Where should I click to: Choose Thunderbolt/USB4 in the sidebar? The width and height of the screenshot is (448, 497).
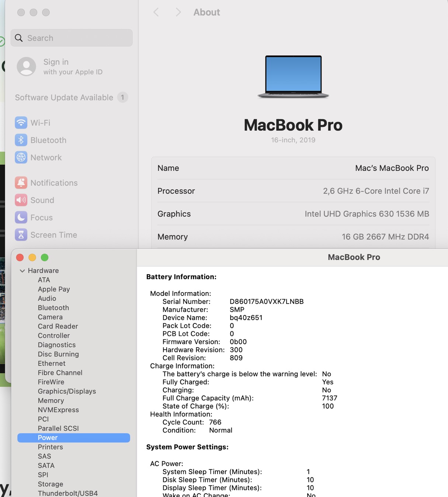coord(68,493)
